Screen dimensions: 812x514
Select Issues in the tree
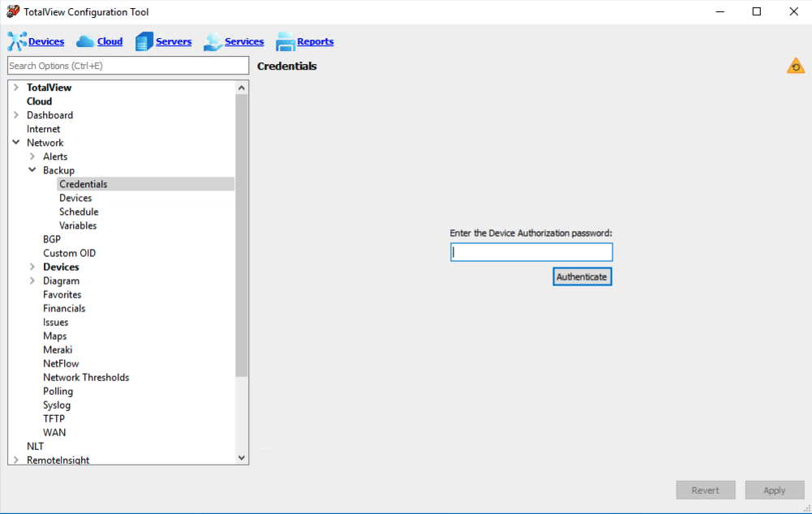coord(55,322)
